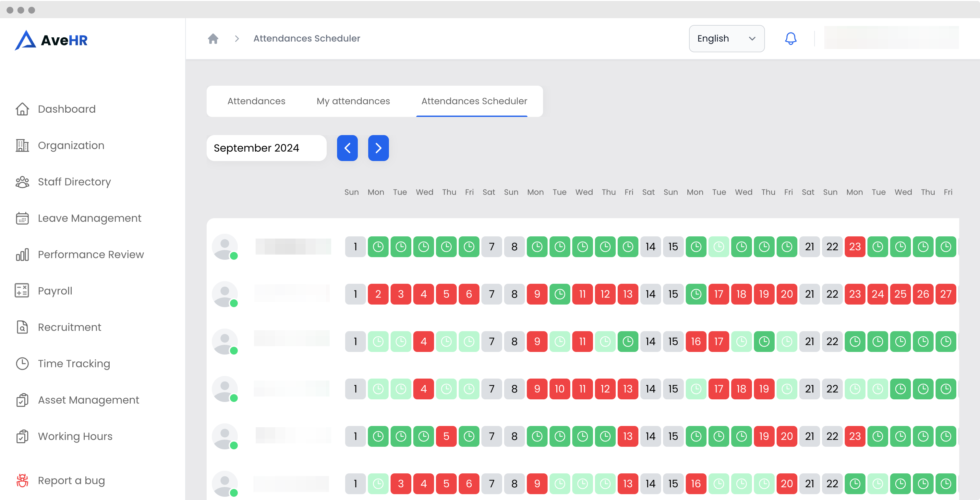Click the AveHR logo
The width and height of the screenshot is (980, 500).
[x=51, y=40]
